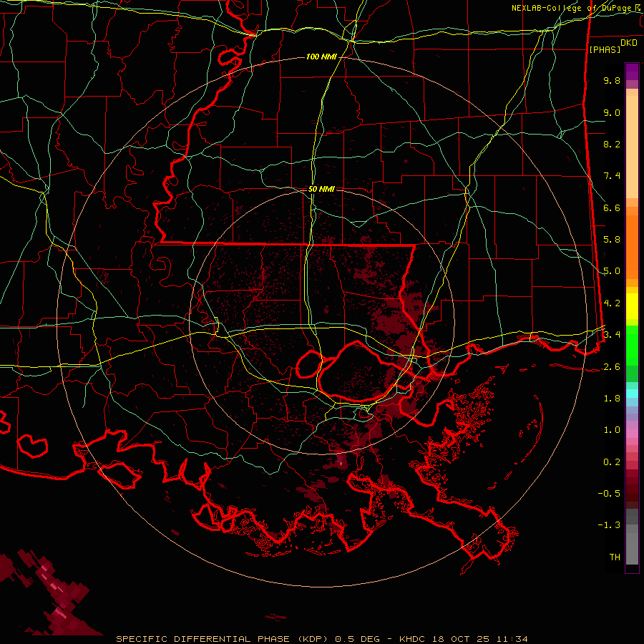Click the 100 NMI range ring label
The width and height of the screenshot is (644, 644).
click(321, 57)
